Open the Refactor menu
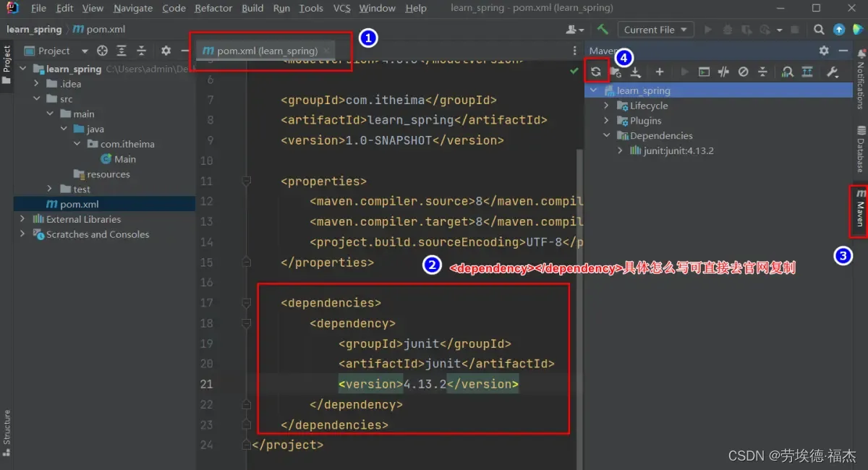The height and width of the screenshot is (470, 868). pos(213,8)
